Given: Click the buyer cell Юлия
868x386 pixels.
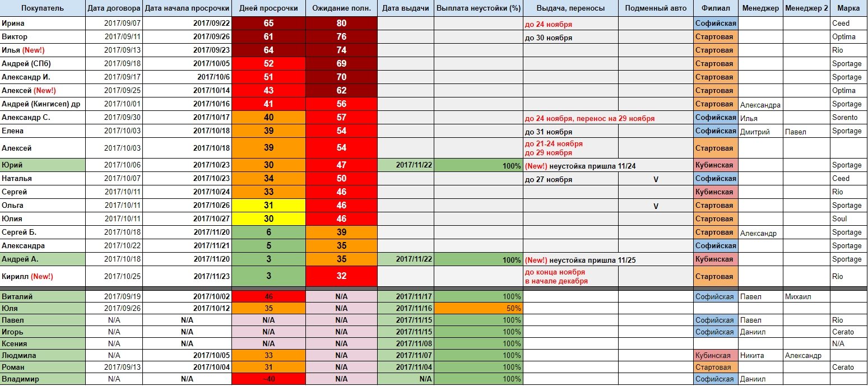Looking at the screenshot, I should click(x=43, y=219).
